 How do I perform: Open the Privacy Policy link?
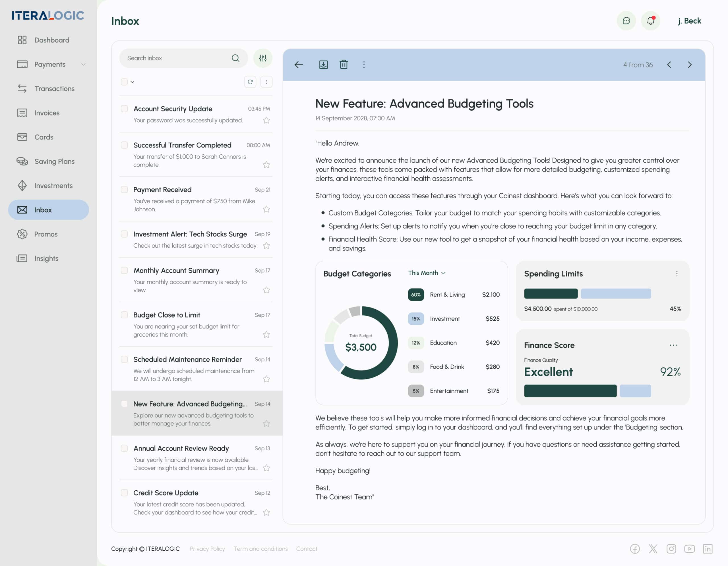(x=207, y=549)
